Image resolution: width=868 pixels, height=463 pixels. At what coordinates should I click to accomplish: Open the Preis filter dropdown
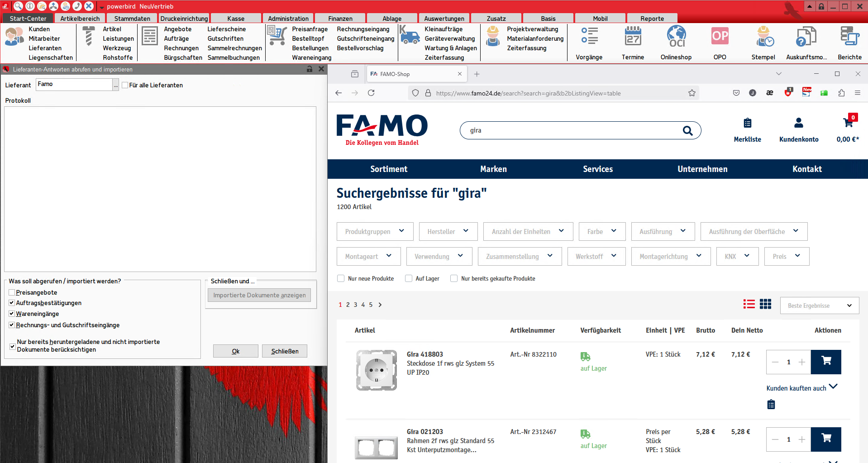[x=787, y=256]
